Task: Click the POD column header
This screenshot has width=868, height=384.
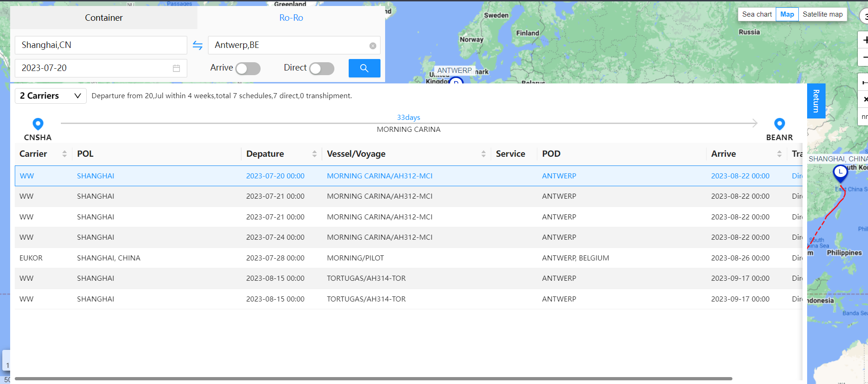Action: pyautogui.click(x=551, y=154)
